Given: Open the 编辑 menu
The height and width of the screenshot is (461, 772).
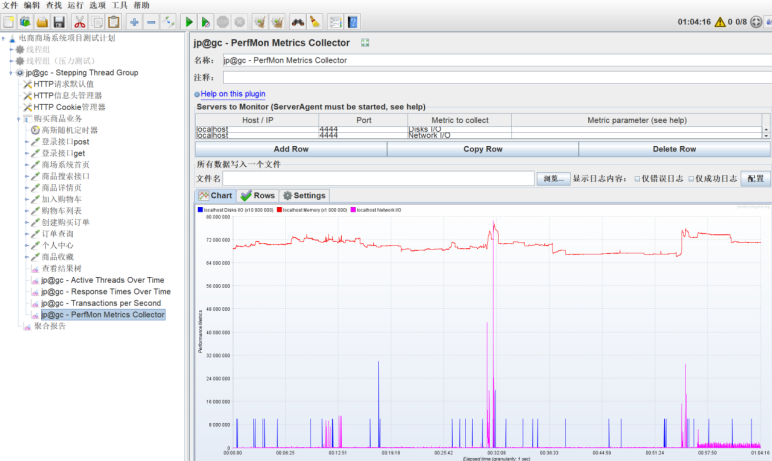Looking at the screenshot, I should coord(32,5).
